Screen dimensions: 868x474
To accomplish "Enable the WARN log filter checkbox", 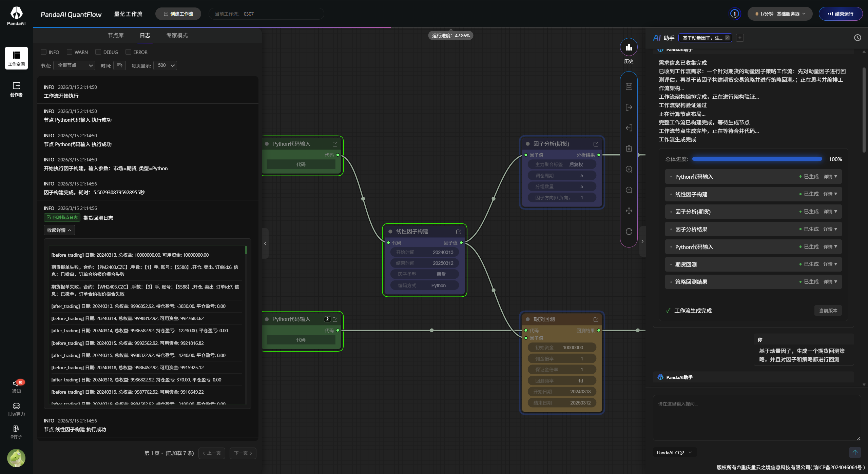I will (69, 52).
